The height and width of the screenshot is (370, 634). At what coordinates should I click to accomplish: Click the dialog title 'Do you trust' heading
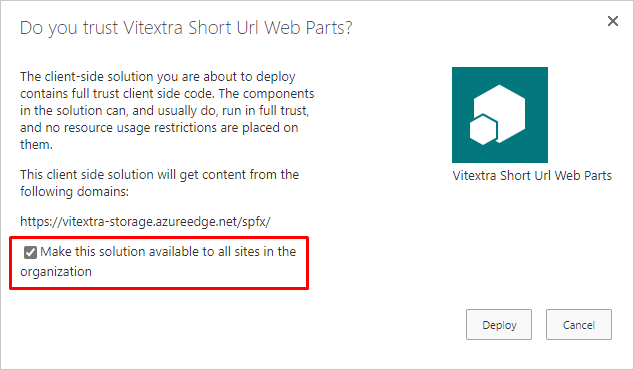[x=186, y=28]
